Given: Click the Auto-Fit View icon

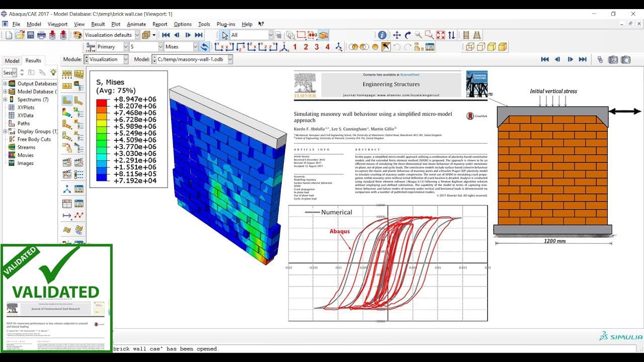Looking at the screenshot, I should pyautogui.click(x=441, y=35).
